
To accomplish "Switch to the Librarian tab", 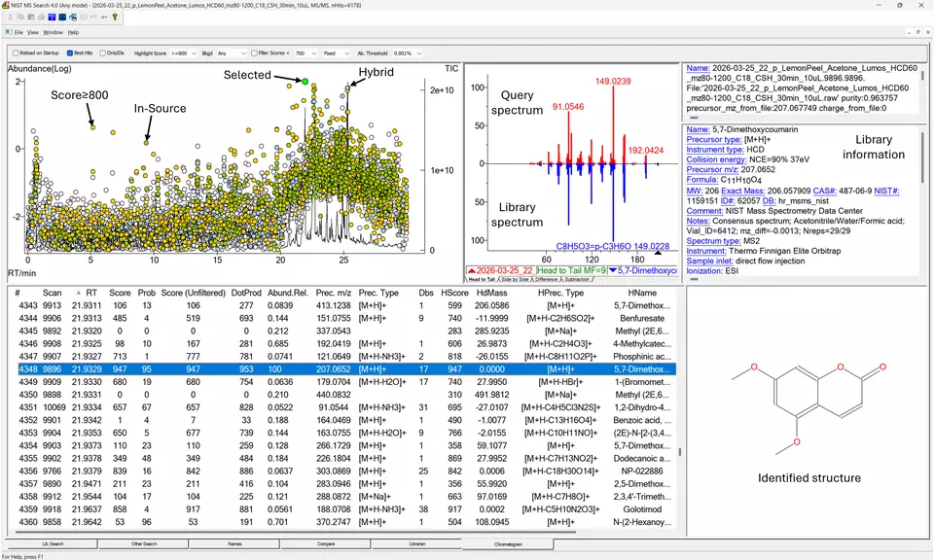I will point(417,543).
